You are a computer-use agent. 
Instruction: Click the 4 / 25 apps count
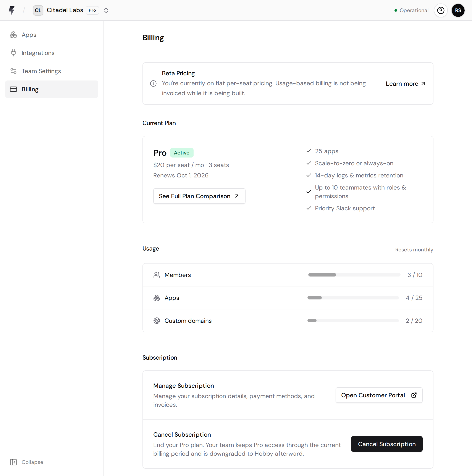pos(414,298)
